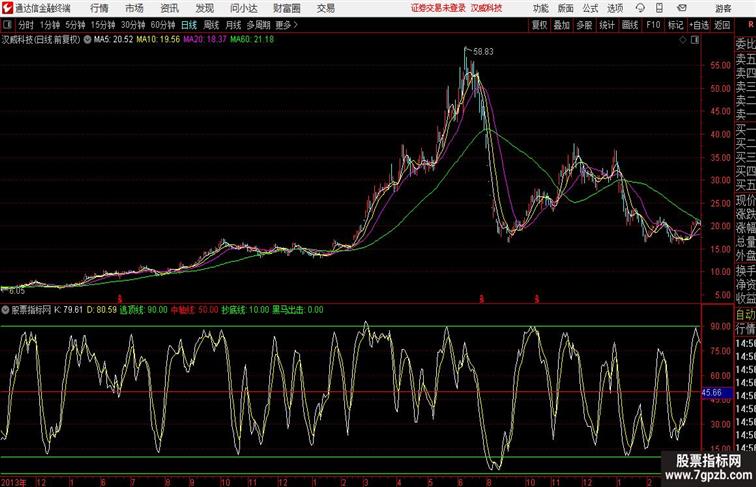Click the MA5: 20.52 label

pyautogui.click(x=113, y=40)
